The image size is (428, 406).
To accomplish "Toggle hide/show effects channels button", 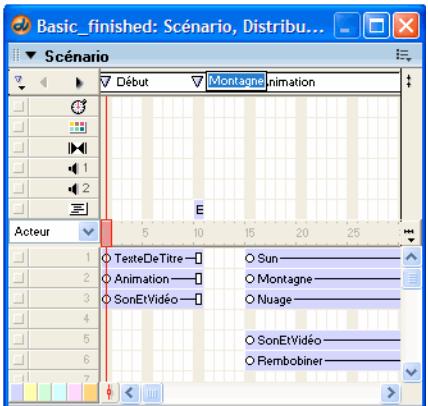I will [409, 81].
